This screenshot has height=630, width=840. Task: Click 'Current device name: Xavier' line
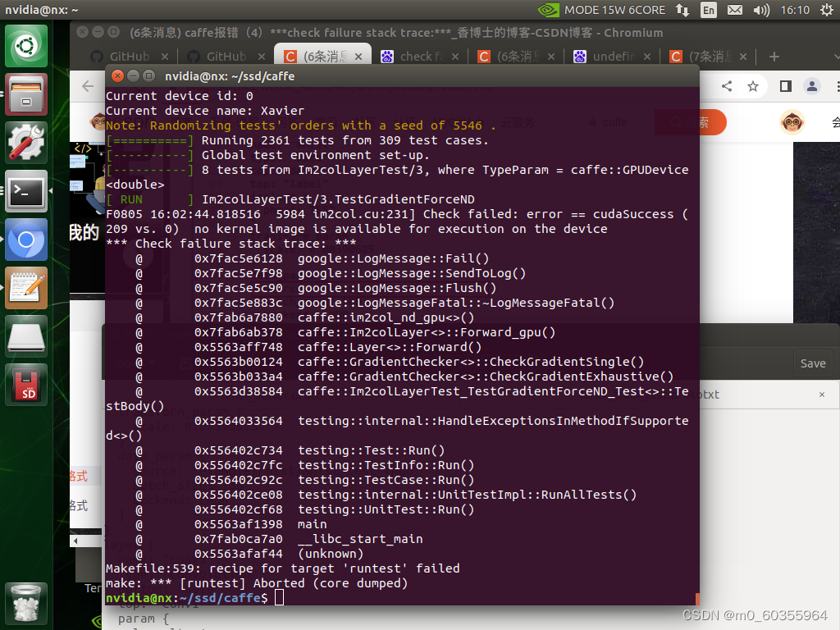(204, 111)
